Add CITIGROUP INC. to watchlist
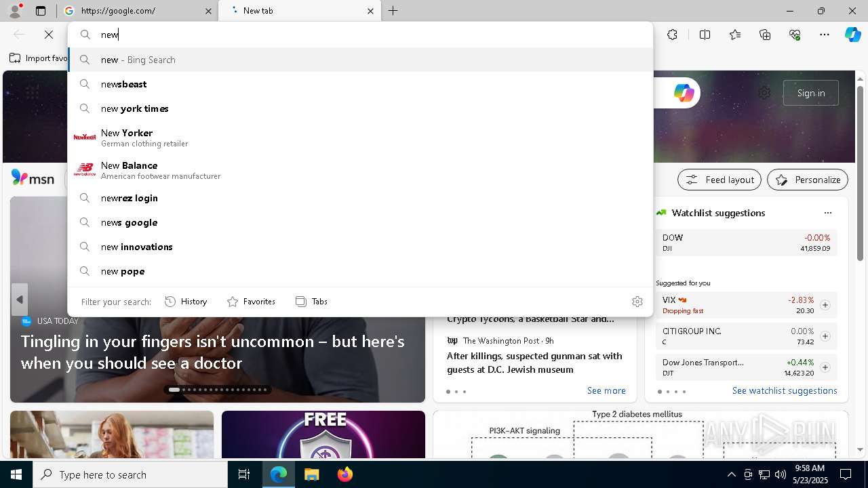The width and height of the screenshot is (868, 488). point(825,336)
